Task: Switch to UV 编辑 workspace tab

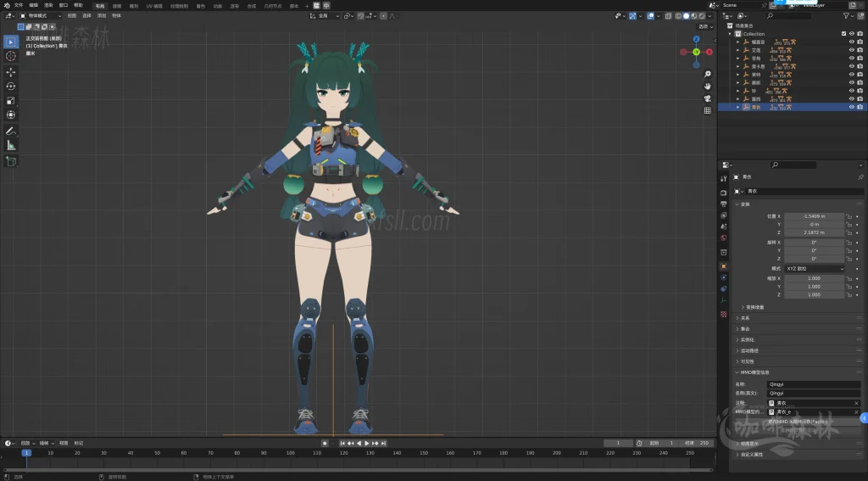Action: pyautogui.click(x=154, y=6)
